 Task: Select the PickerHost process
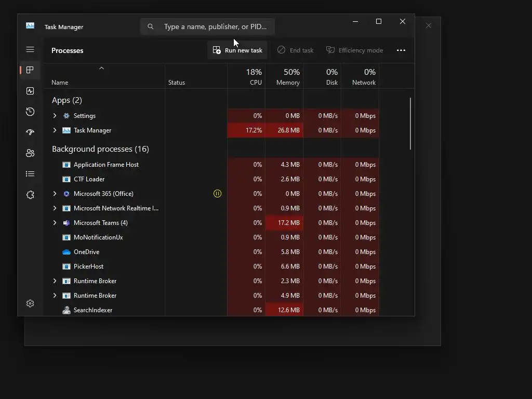click(x=88, y=267)
